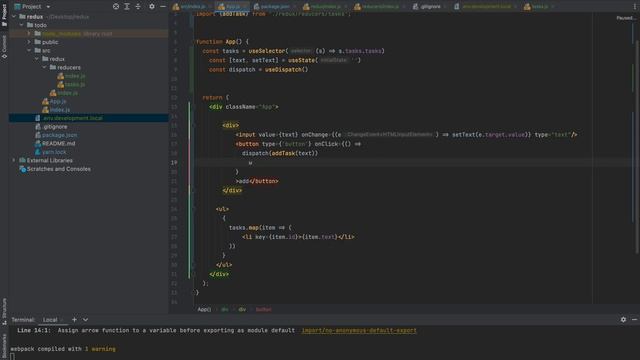Collapse the reducers folder
The height and width of the screenshot is (360, 640).
pos(44,67)
